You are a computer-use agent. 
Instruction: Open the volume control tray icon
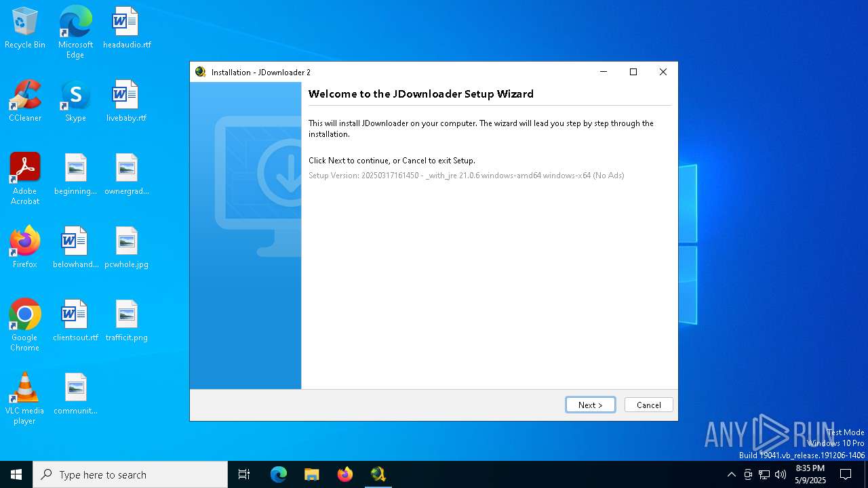(781, 474)
